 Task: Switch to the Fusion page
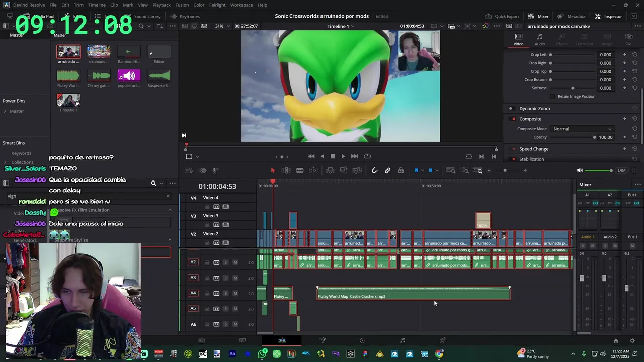(323, 341)
